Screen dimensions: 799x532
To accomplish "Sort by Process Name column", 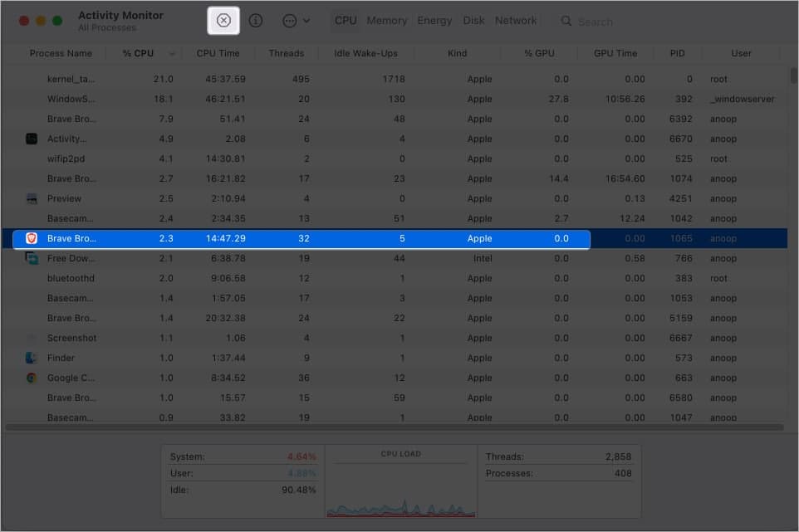I will coord(61,53).
